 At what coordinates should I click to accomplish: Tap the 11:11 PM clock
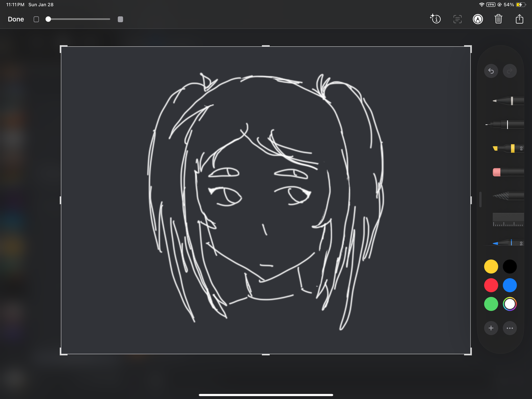[x=15, y=5]
